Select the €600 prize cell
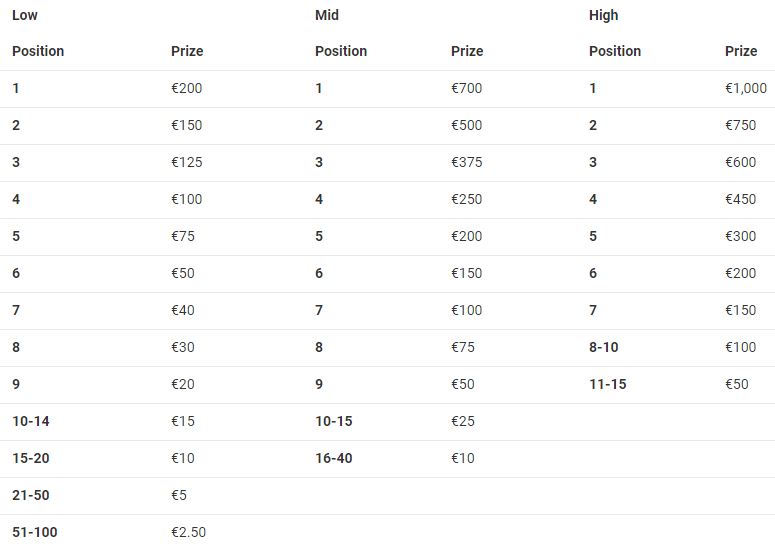 click(740, 162)
